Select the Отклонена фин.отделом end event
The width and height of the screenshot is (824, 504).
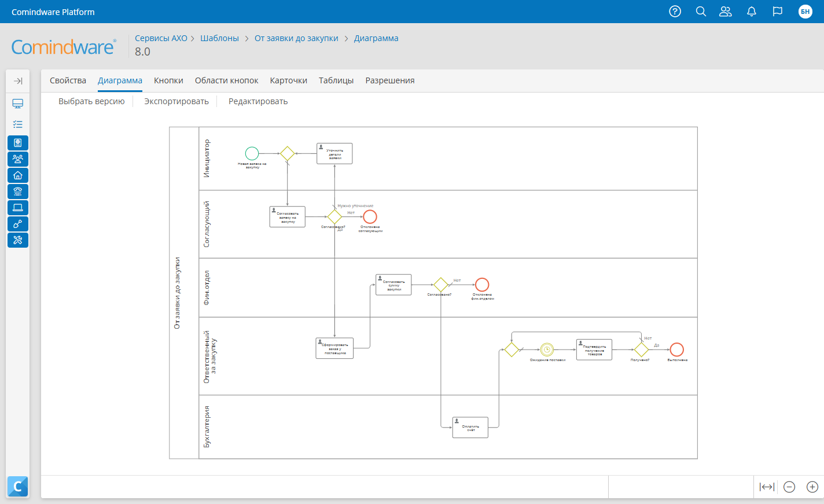click(482, 285)
